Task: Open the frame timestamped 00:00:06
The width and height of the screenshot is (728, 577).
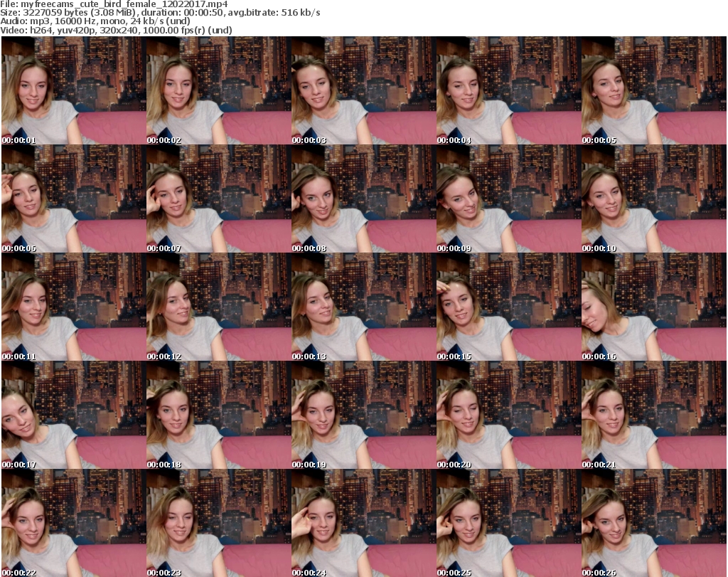Action: [x=74, y=198]
